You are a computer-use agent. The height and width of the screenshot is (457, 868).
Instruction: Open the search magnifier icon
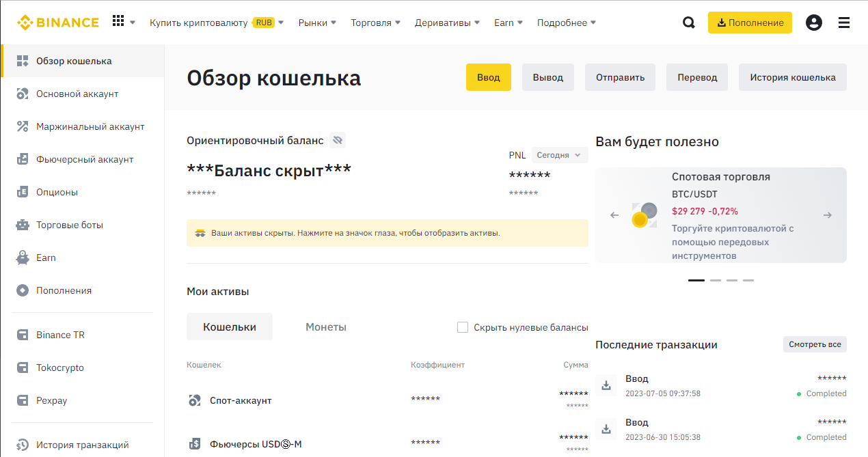[x=688, y=23]
